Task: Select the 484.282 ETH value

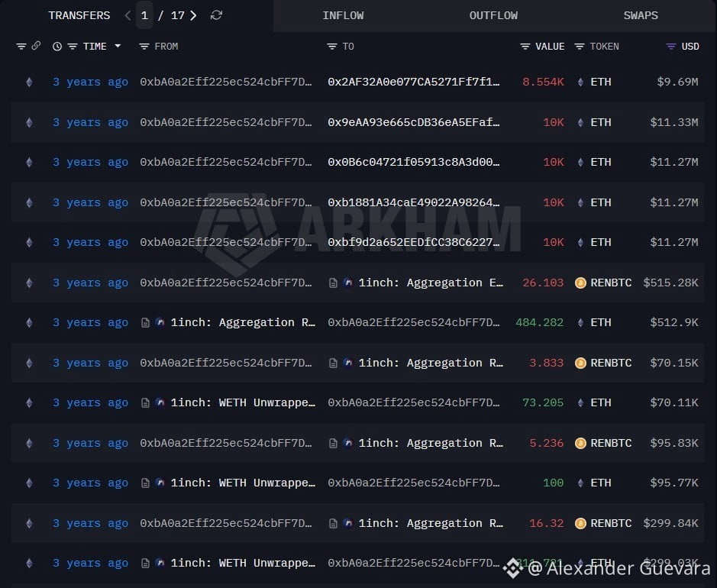Action: point(539,322)
